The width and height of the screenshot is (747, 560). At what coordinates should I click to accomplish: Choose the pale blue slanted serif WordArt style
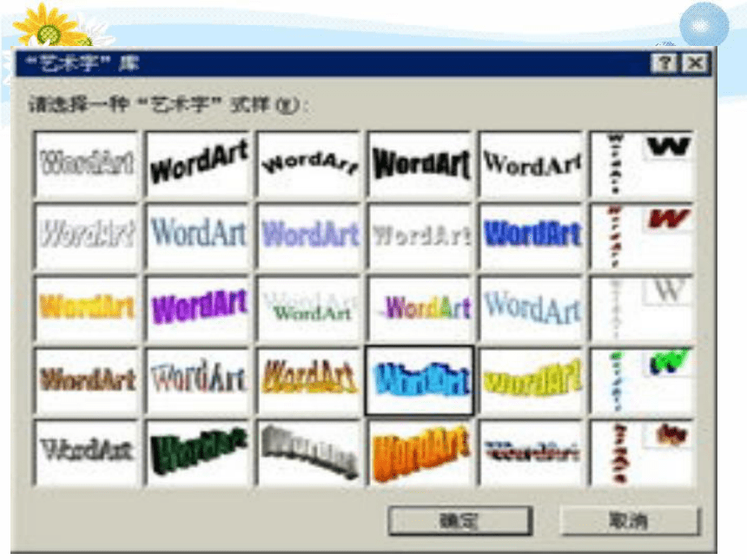point(532,307)
